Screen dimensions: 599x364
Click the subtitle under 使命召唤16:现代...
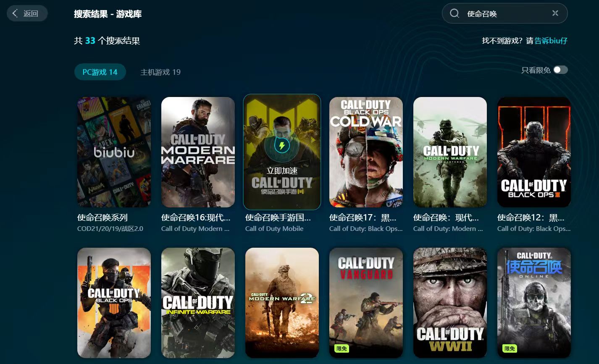(195, 229)
